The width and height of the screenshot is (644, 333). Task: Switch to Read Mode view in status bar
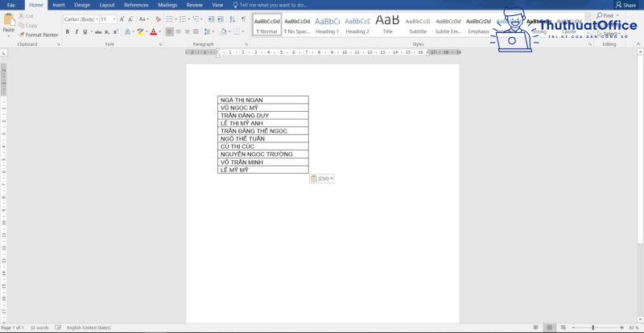click(535, 327)
